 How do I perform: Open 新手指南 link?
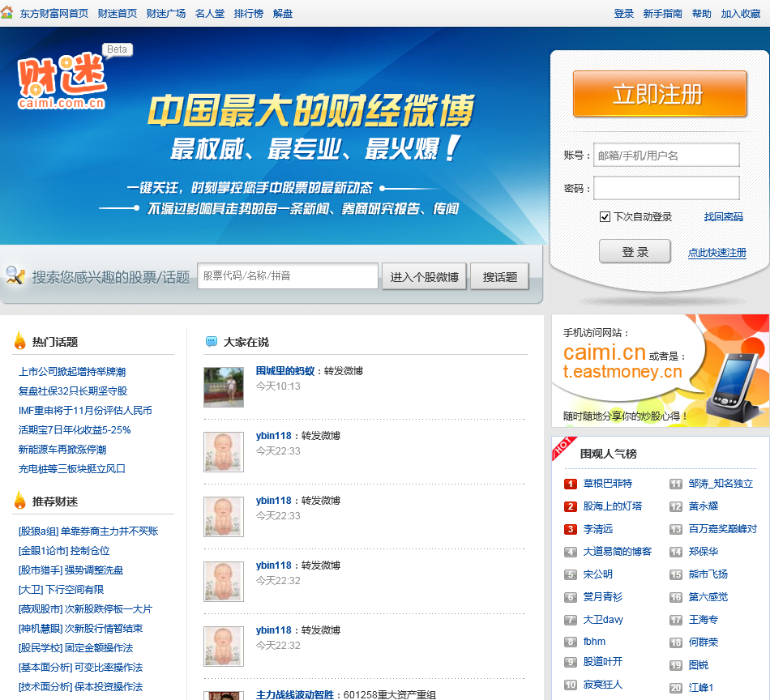662,14
